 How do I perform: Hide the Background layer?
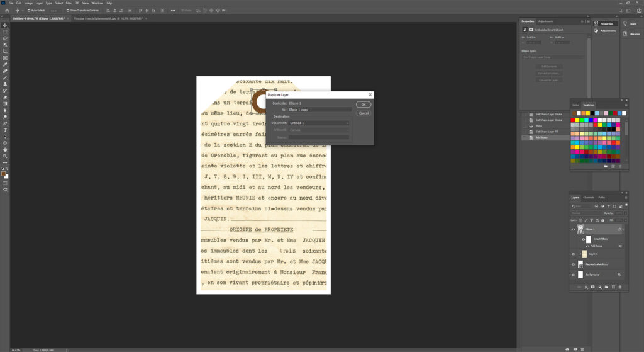573,275
